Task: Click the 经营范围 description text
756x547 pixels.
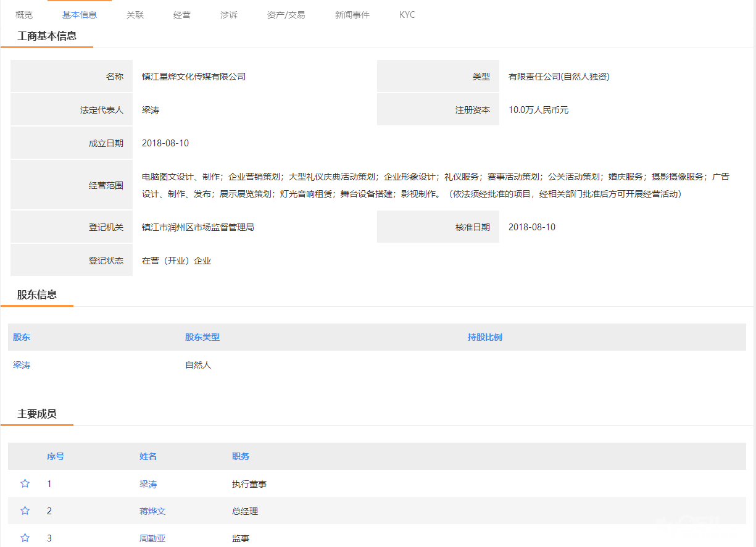Action: point(436,185)
